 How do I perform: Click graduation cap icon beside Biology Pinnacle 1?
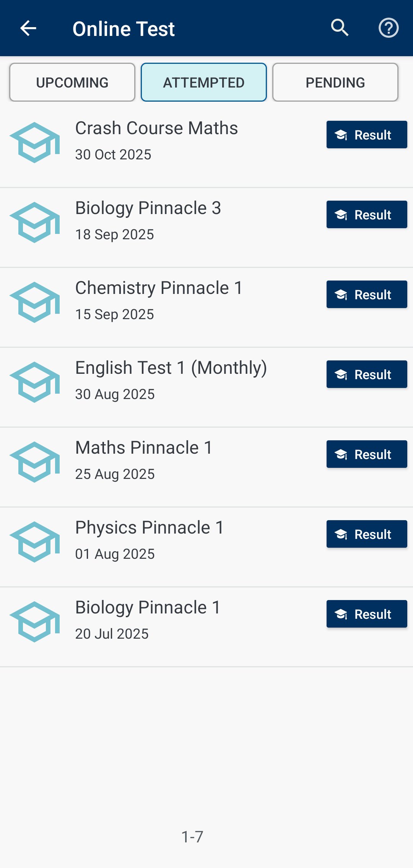point(35,622)
